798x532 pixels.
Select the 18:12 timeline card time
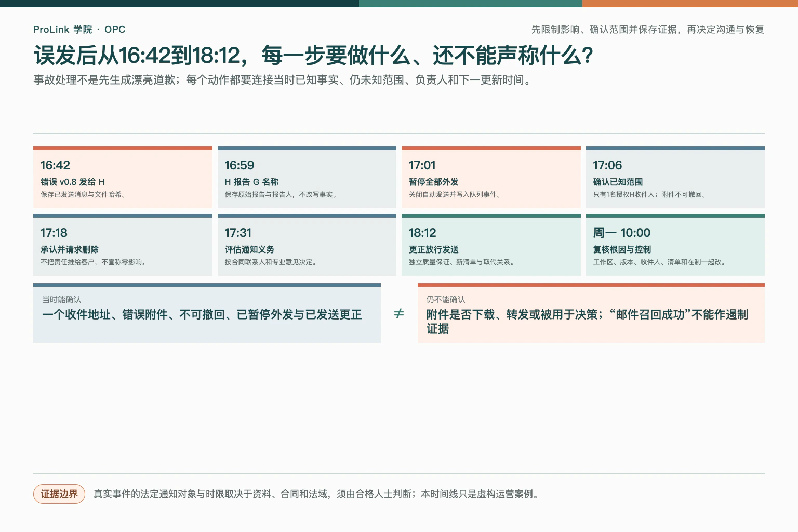[422, 233]
